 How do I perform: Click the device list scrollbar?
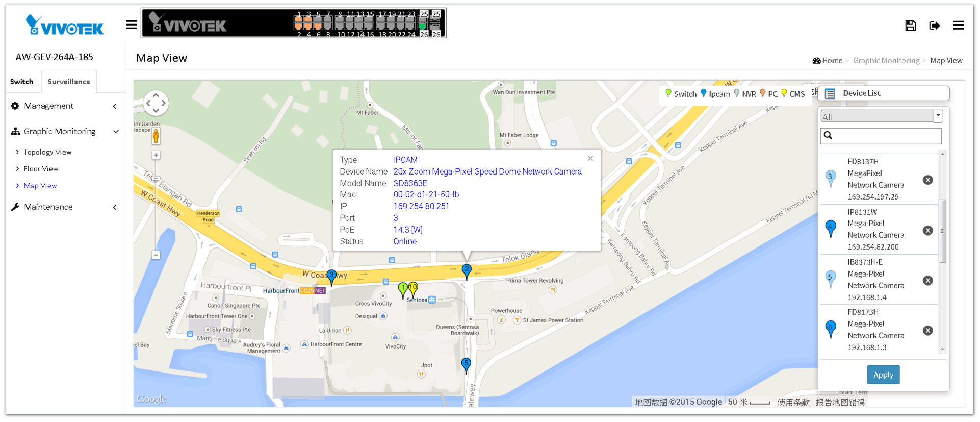point(942,231)
